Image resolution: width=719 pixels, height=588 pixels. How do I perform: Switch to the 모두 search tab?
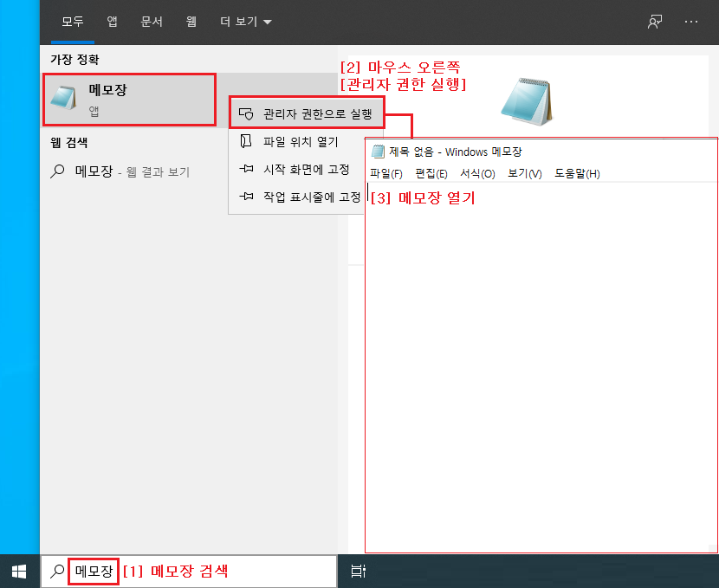click(73, 22)
